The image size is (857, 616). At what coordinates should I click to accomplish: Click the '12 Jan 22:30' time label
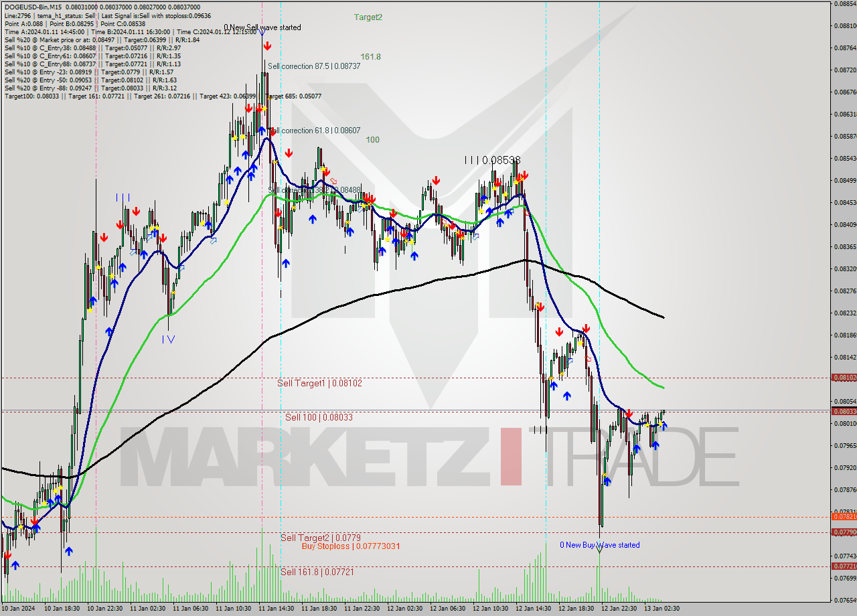pyautogui.click(x=619, y=609)
